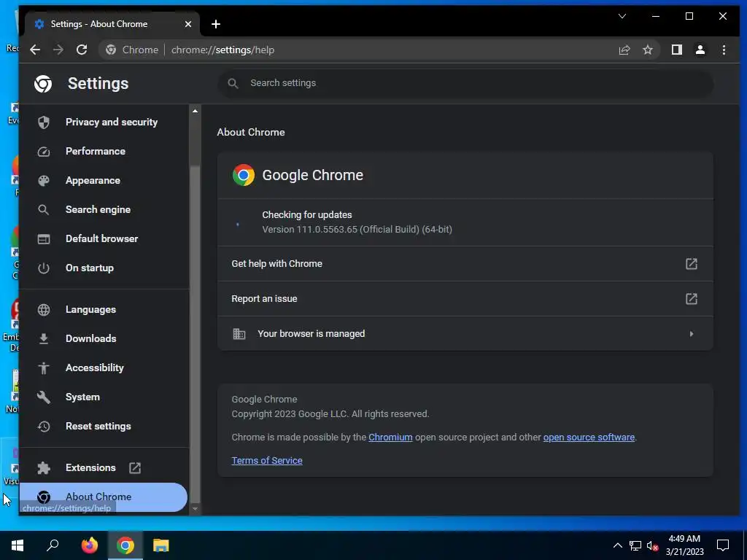
Task: Click the muted volume icon in the tray
Action: point(652,545)
